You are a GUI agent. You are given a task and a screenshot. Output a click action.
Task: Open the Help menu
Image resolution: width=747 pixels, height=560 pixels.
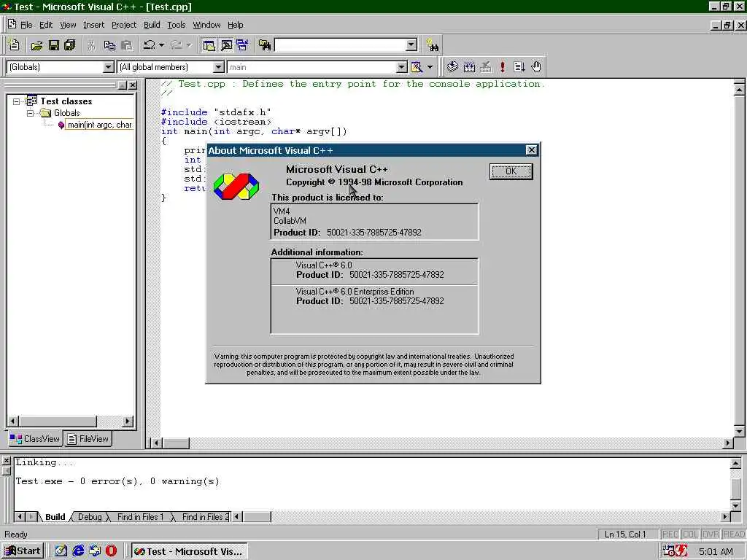pyautogui.click(x=236, y=25)
